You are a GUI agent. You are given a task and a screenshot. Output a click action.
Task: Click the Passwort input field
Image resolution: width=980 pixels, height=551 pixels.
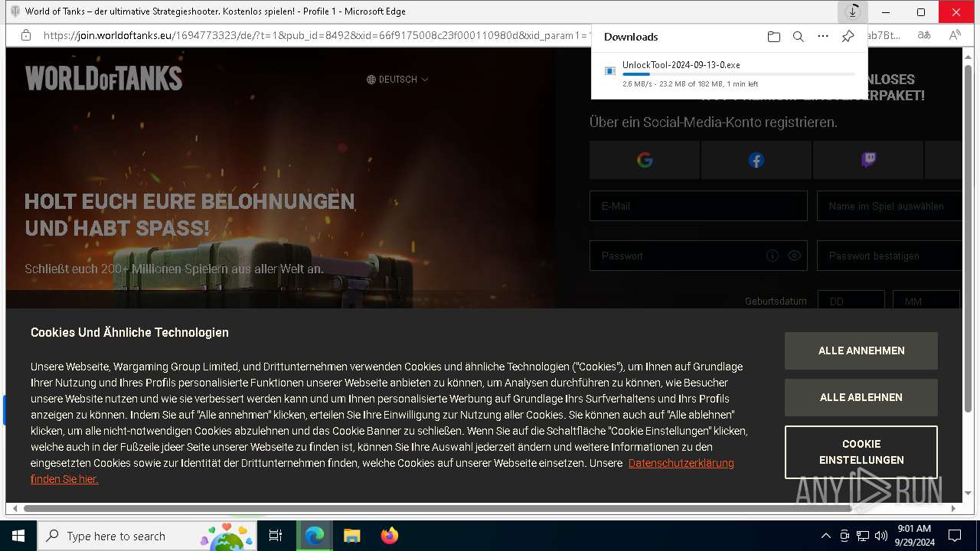(698, 256)
